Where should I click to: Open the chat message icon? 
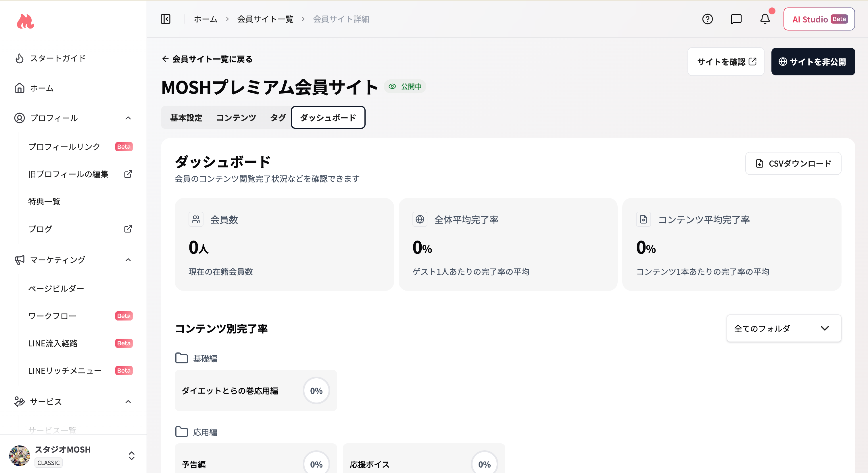pyautogui.click(x=736, y=19)
